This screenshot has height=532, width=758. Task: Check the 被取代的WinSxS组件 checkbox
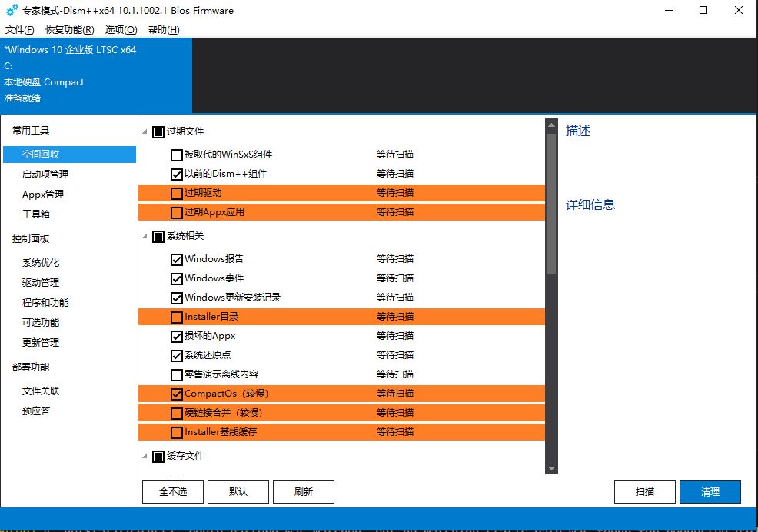pyautogui.click(x=177, y=155)
